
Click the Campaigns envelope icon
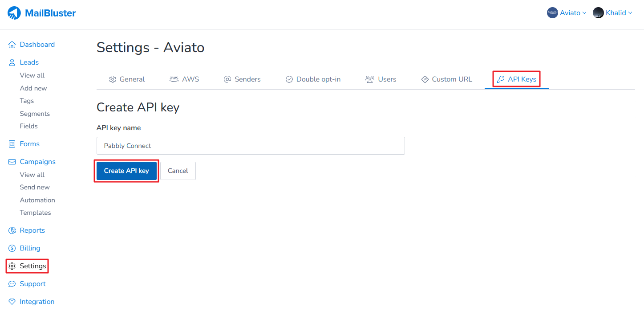click(x=12, y=162)
